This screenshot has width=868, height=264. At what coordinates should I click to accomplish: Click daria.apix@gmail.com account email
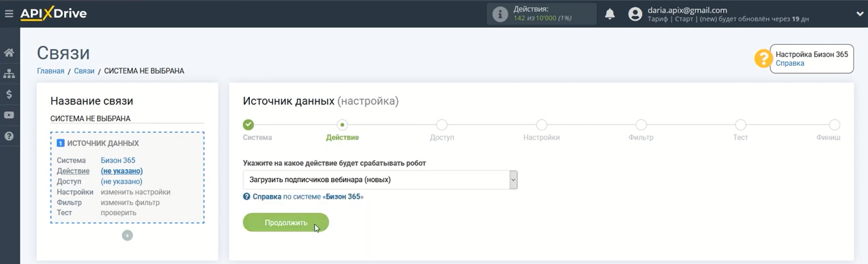pos(687,10)
